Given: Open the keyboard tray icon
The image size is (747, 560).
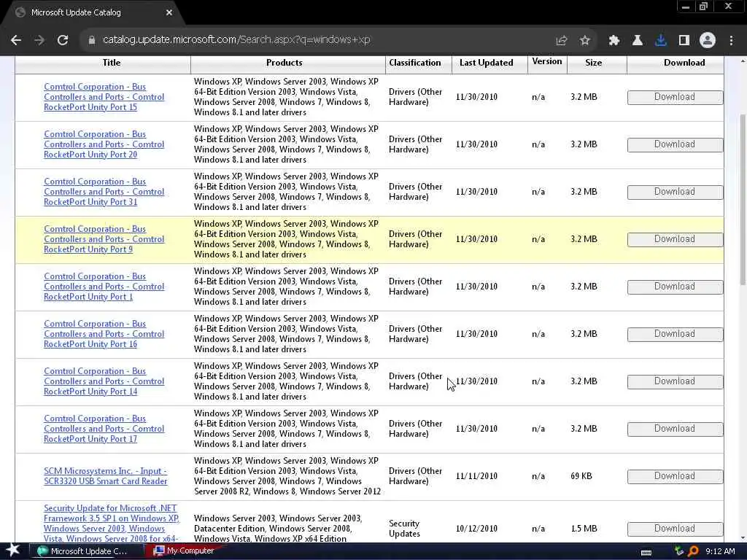Looking at the screenshot, I should point(646,552).
